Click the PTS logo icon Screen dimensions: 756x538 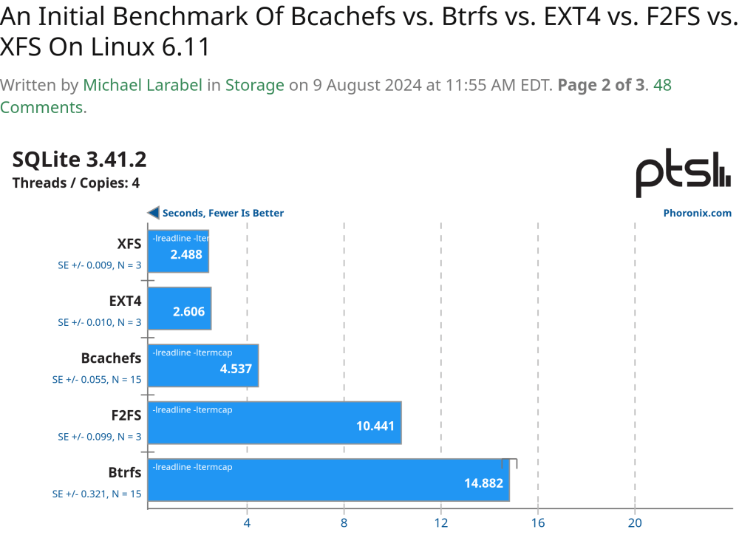point(684,174)
